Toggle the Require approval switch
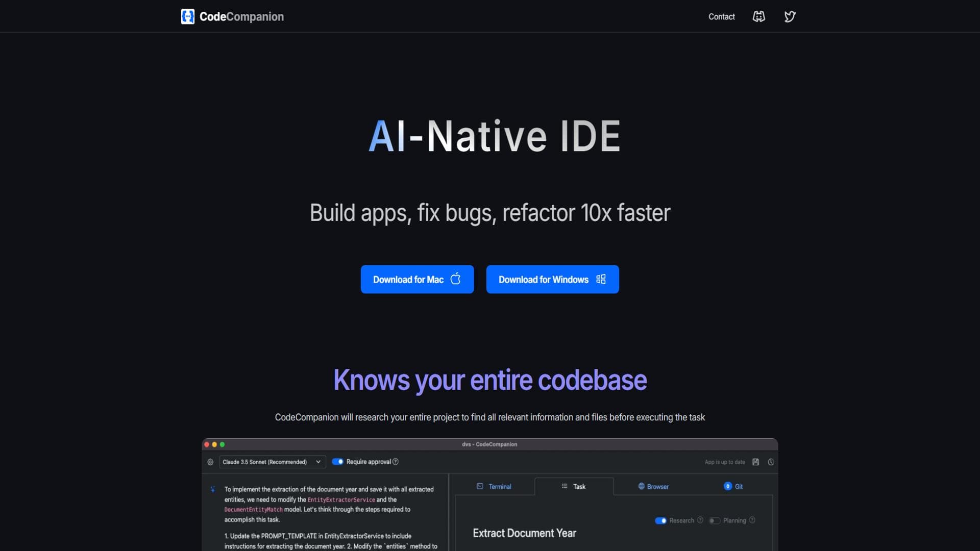The width and height of the screenshot is (980, 551). coord(338,462)
